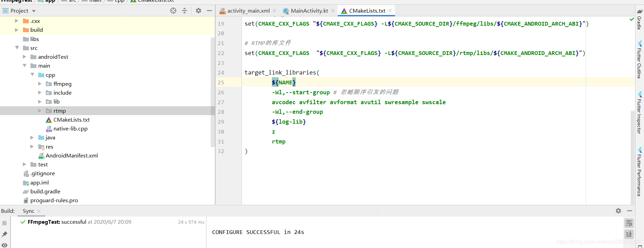Expand the ffmpeg folder

pos(40,84)
